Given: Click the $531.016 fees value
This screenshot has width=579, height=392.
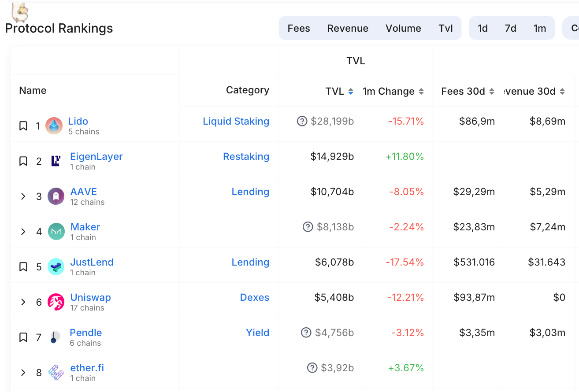Looking at the screenshot, I should pos(474,262).
